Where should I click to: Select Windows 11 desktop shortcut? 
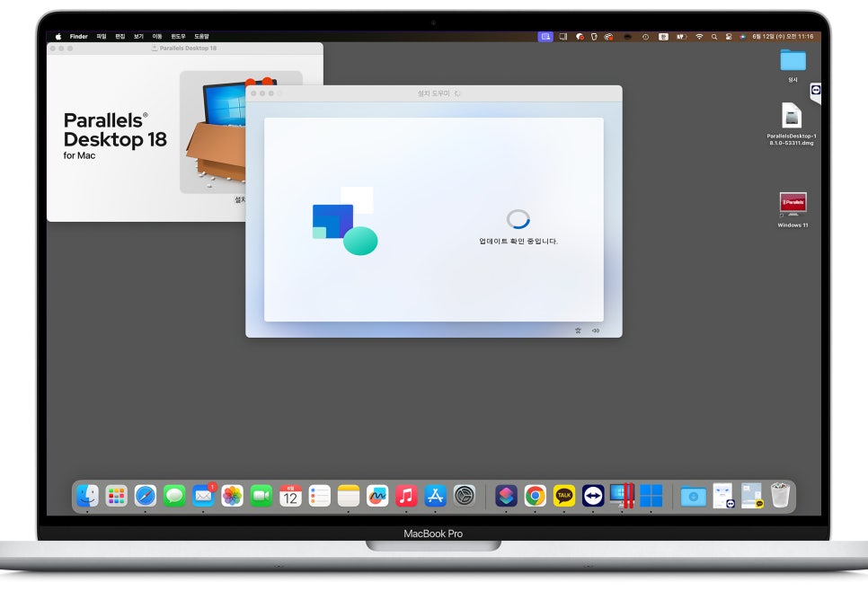click(793, 210)
